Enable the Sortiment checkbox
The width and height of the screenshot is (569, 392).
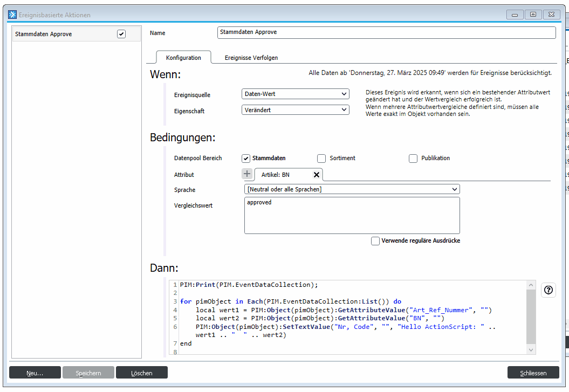click(321, 159)
